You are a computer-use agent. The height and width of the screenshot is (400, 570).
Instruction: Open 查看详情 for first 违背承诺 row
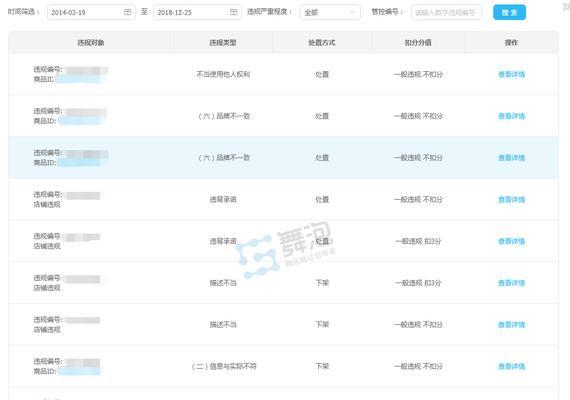pos(511,200)
